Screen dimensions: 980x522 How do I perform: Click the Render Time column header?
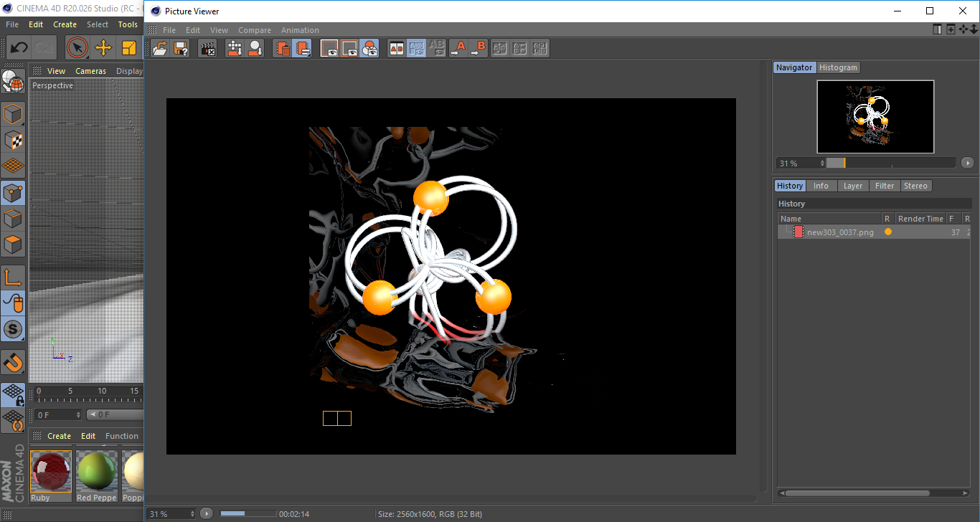click(x=920, y=219)
